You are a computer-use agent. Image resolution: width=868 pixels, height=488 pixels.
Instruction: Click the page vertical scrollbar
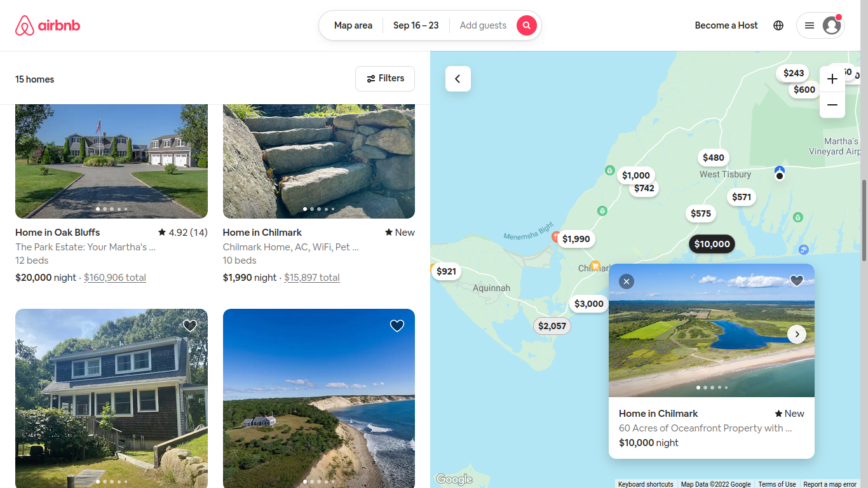(864, 220)
